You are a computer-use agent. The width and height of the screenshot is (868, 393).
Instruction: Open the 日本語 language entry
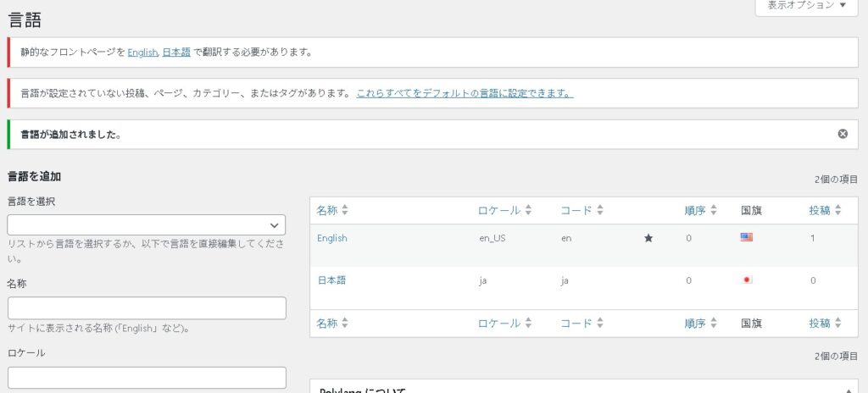(x=331, y=280)
